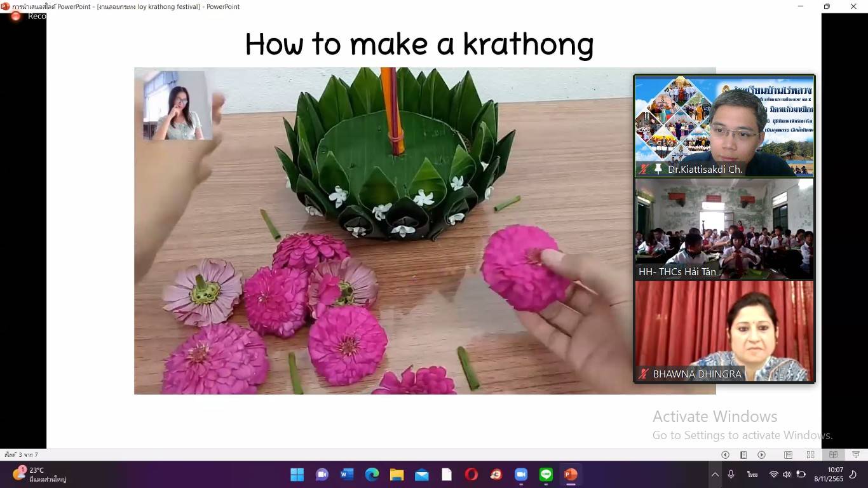Screen dimensions: 868x488
Task: Open the Windows Start menu
Action: tap(297, 475)
